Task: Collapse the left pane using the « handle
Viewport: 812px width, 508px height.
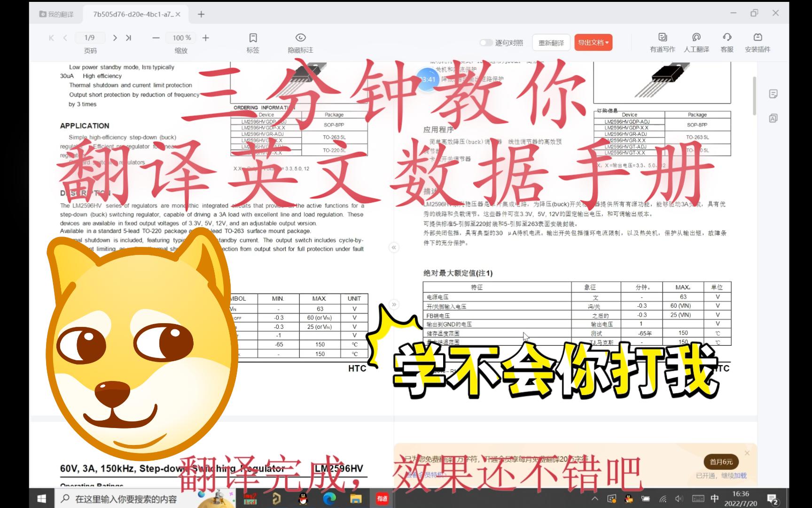Action: tap(394, 247)
